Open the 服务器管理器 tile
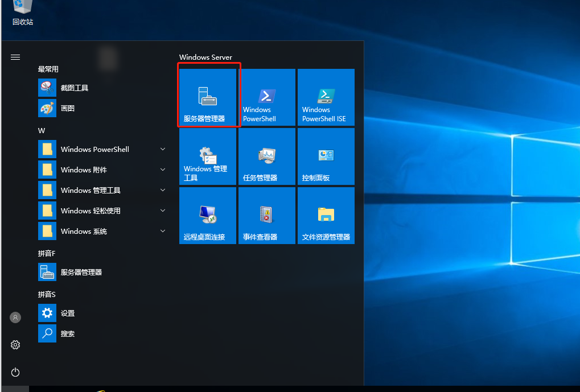This screenshot has height=392, width=580. point(208,97)
